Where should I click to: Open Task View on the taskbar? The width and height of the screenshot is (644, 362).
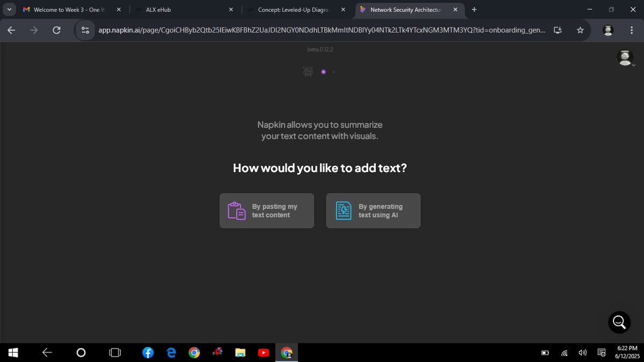click(x=115, y=352)
